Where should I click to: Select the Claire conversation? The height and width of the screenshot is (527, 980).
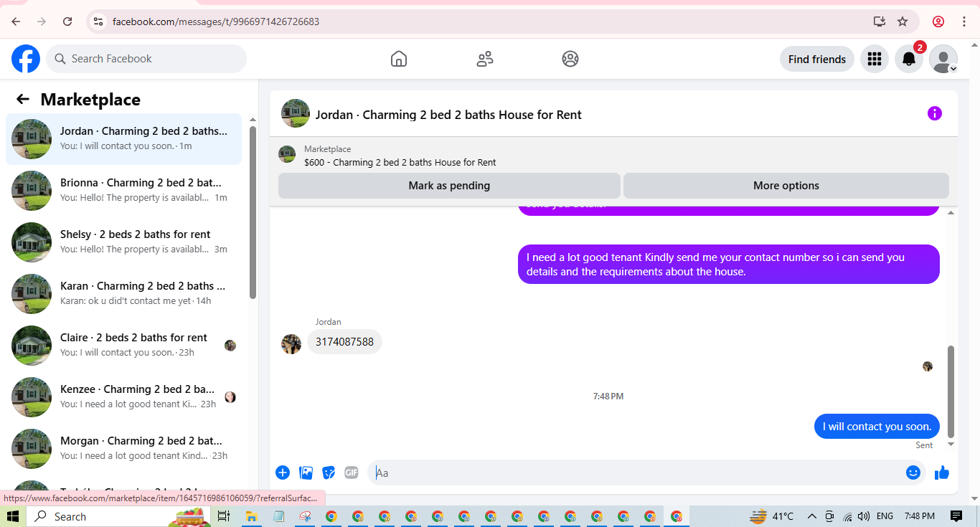coord(123,346)
